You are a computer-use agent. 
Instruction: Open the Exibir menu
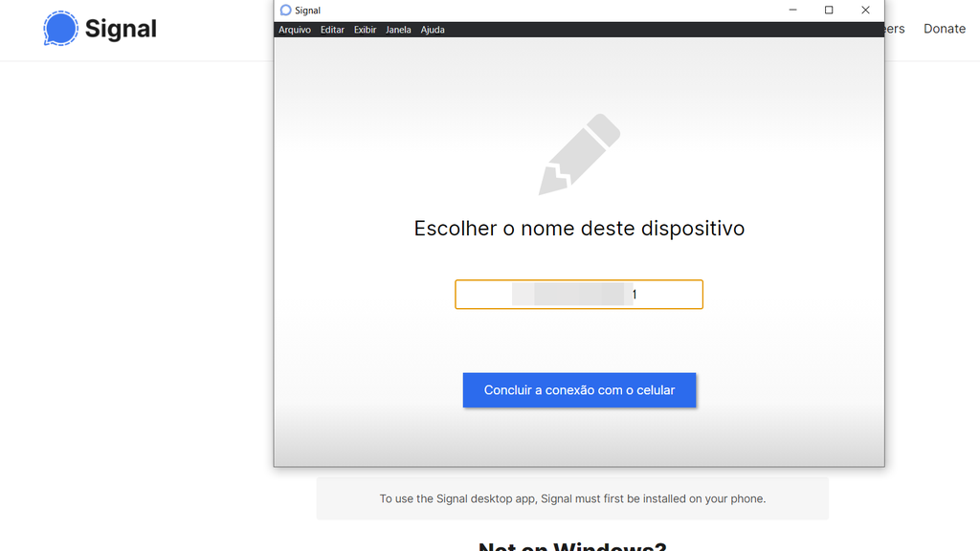click(x=365, y=30)
